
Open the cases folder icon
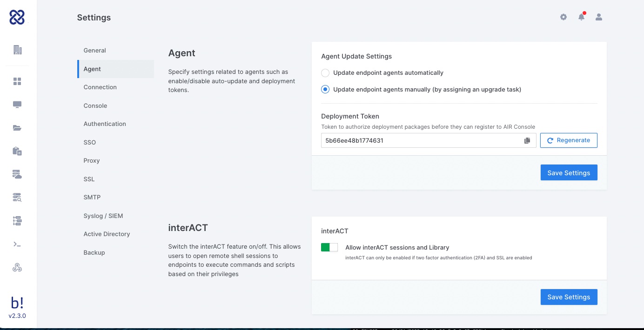18,128
